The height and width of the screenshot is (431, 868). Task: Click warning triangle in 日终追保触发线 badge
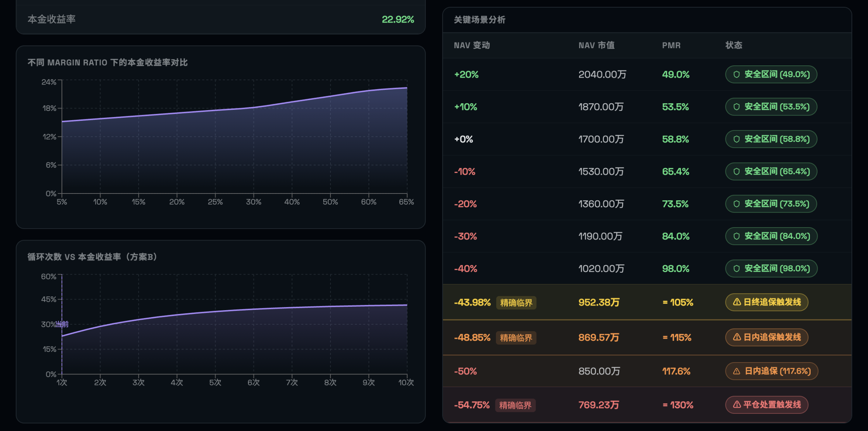coord(737,302)
